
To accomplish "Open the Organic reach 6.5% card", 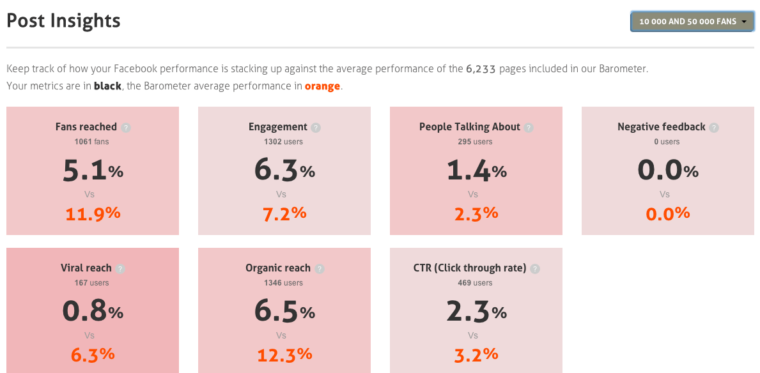I will (x=285, y=311).
